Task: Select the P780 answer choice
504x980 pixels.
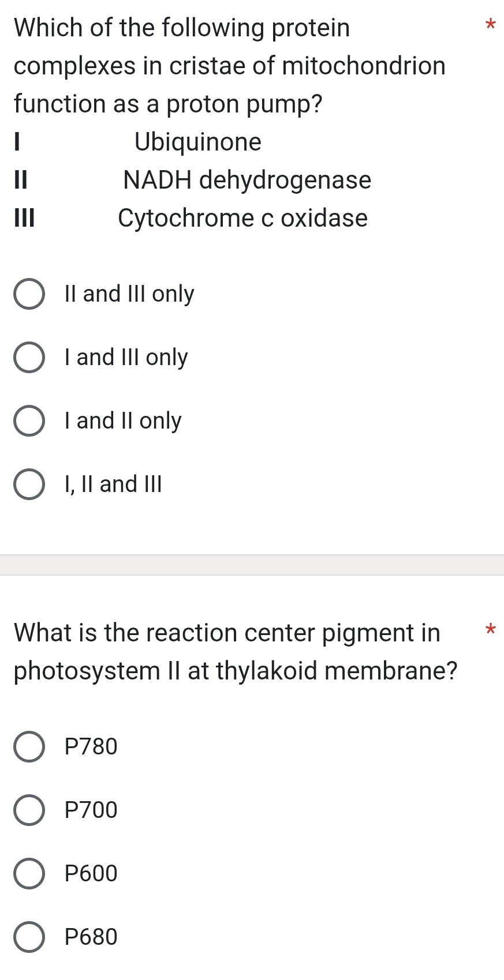Action: (90, 746)
